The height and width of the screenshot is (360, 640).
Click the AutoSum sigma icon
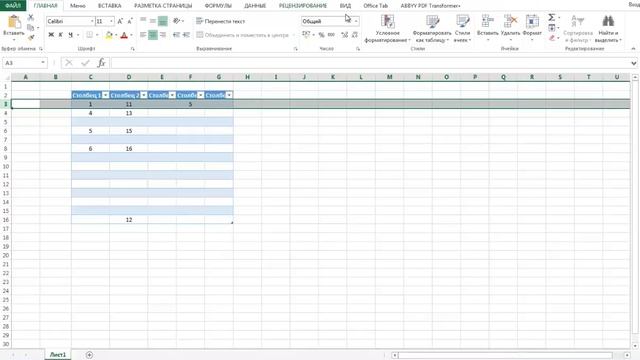click(x=551, y=18)
